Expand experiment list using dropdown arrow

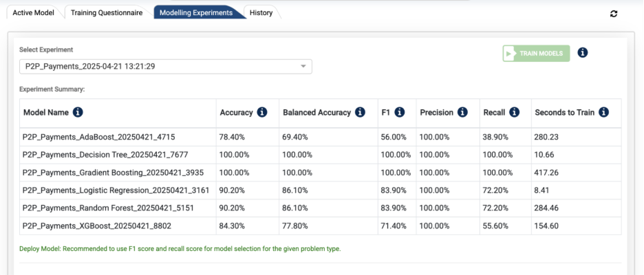click(303, 67)
